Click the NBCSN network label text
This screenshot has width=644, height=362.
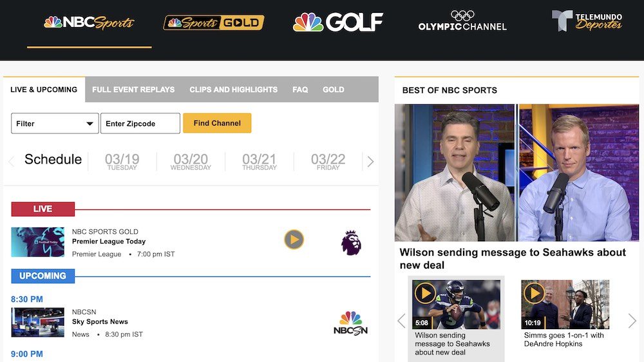tap(84, 312)
